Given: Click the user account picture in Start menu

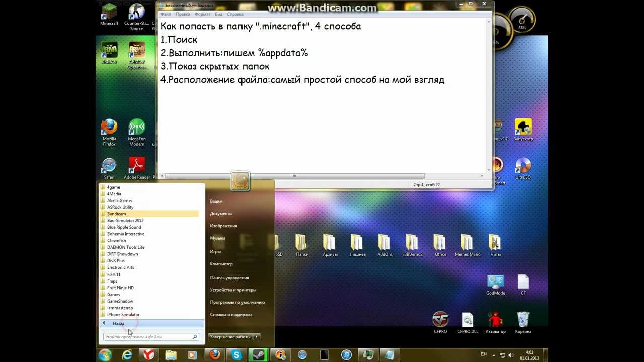Looking at the screenshot, I should coord(240,181).
